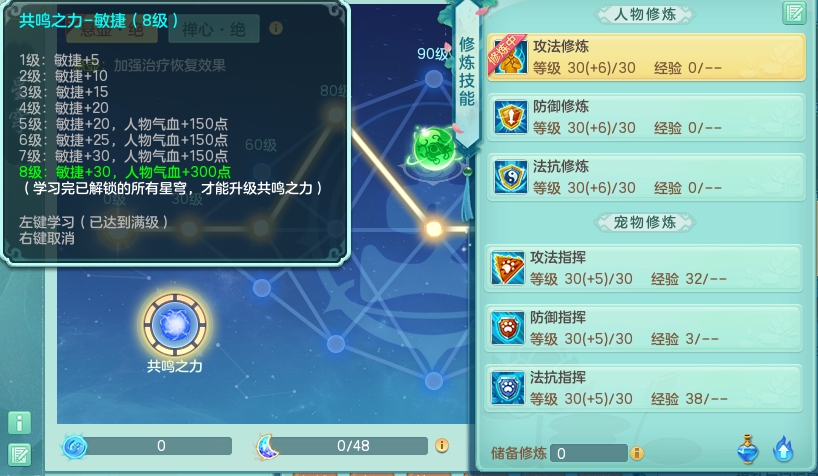Click the 攻法指挥 paw icon

coord(508,268)
